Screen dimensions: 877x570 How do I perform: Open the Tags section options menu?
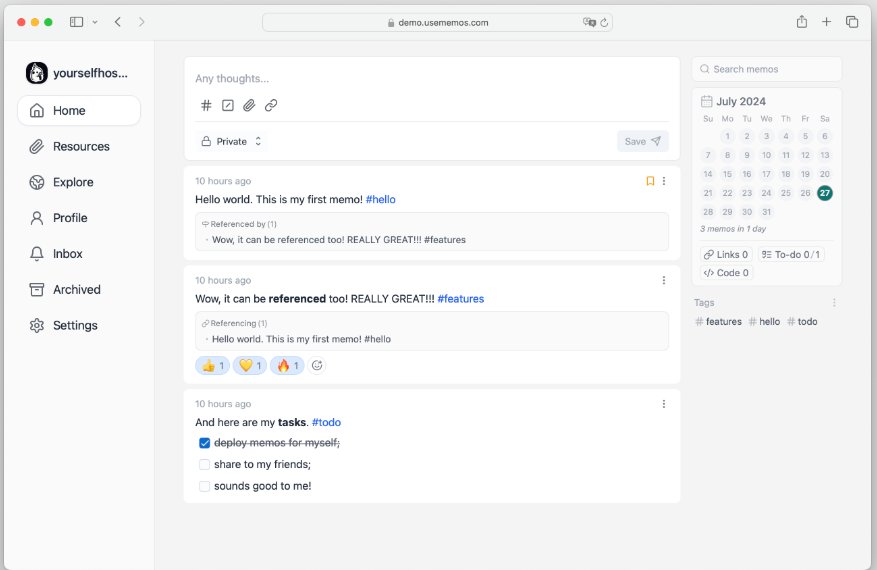[834, 303]
